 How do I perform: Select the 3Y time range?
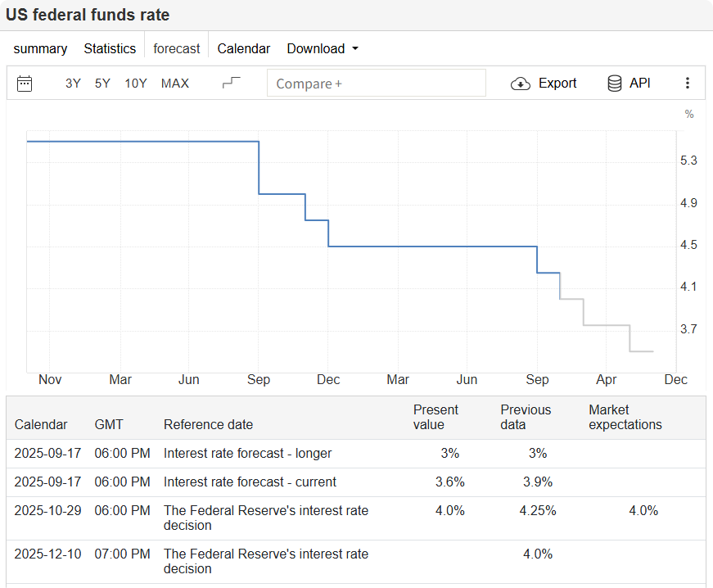(x=72, y=83)
